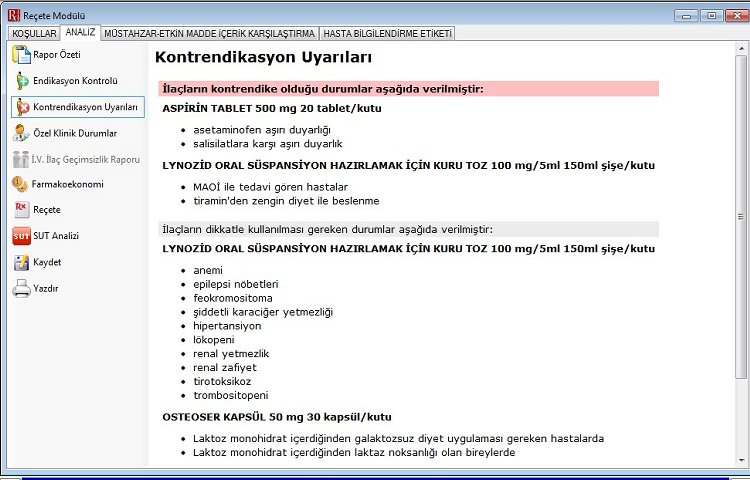Click the Kontrendikasyon Uyarıları icon
Screen dimensions: 750x480
point(22,107)
